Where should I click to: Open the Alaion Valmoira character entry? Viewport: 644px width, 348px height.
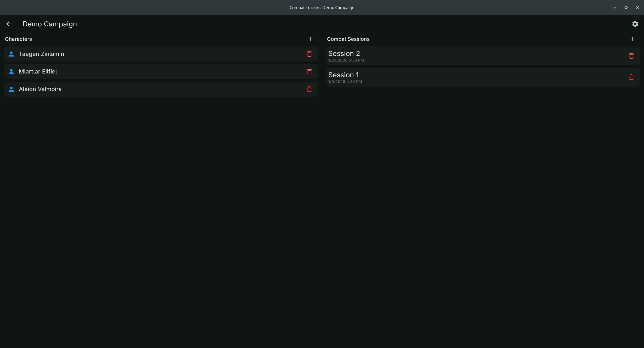pos(40,89)
